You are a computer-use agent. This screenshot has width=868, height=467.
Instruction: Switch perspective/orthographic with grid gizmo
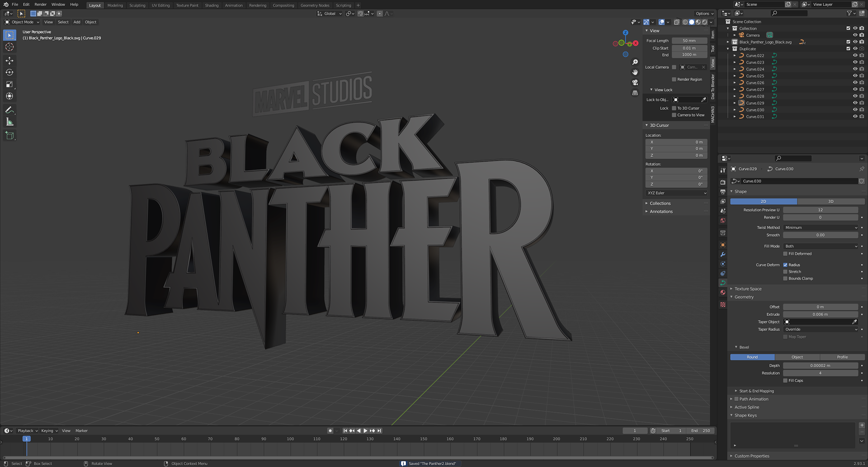[x=635, y=93]
